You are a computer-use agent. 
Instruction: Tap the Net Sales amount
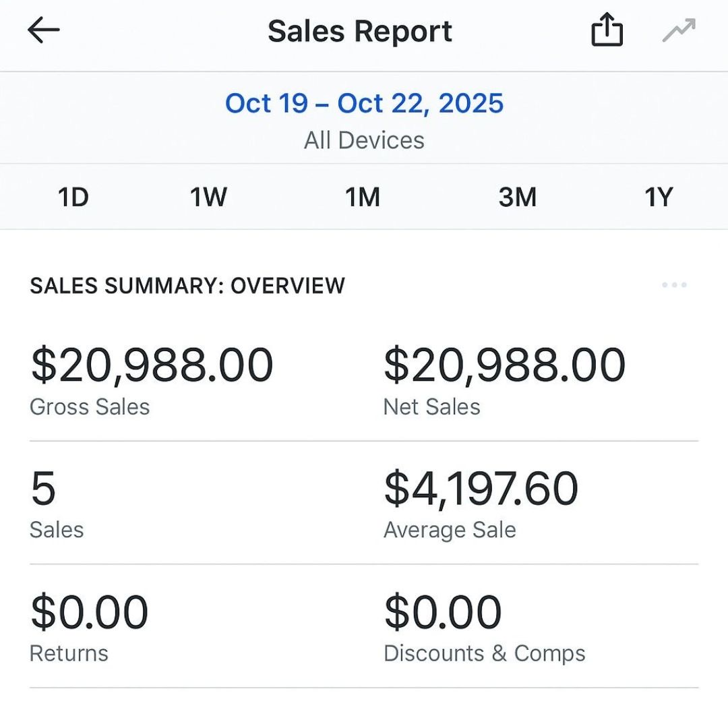504,365
